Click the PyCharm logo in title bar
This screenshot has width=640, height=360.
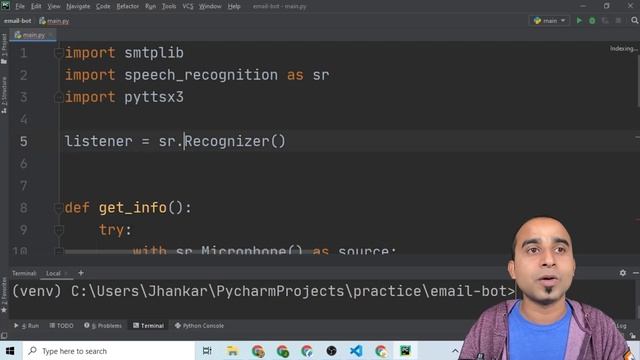point(6,6)
